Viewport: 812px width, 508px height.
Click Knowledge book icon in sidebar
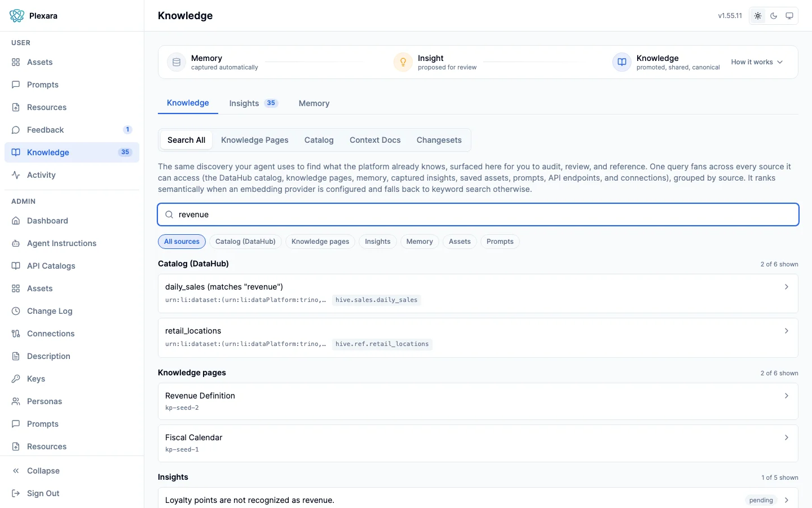16,152
